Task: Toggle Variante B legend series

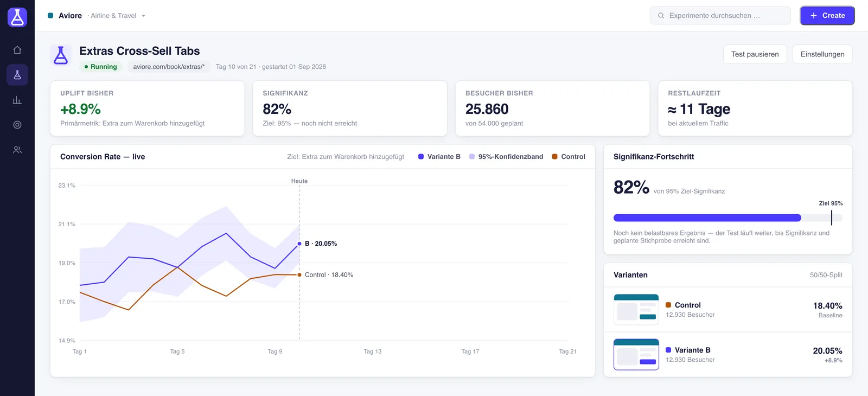Action: click(439, 157)
